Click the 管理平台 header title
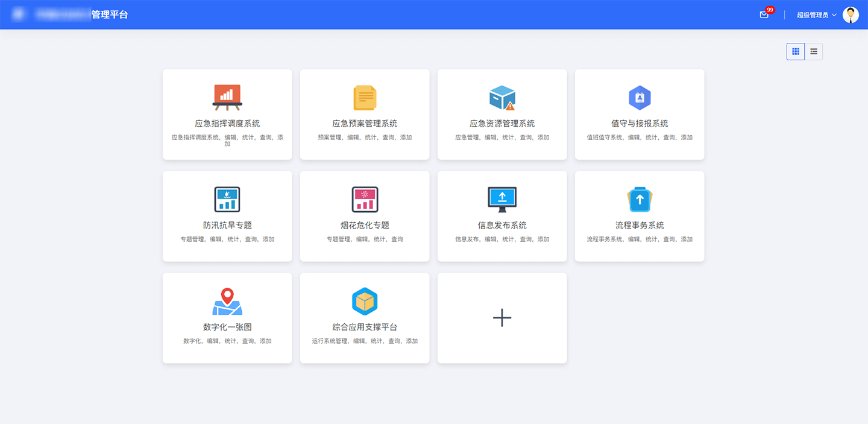 click(110, 14)
